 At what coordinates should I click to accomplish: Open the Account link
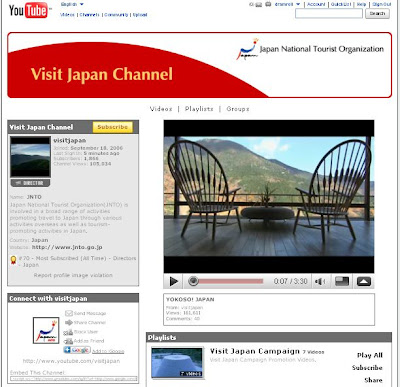(316, 4)
